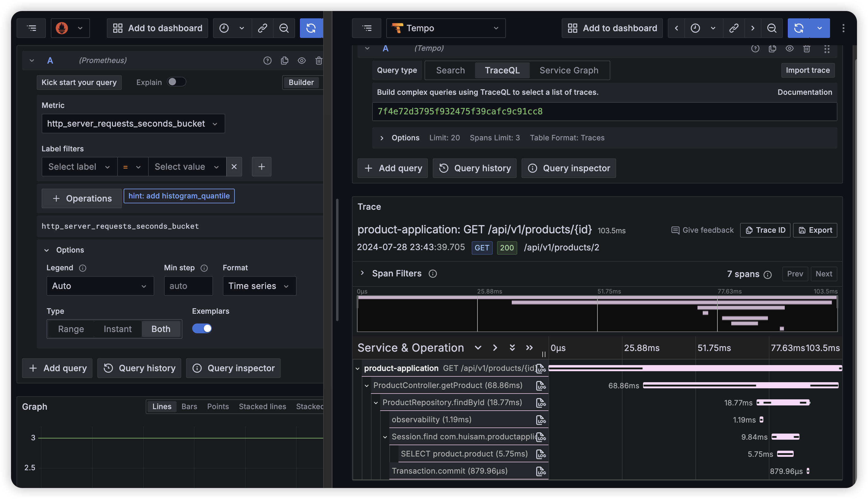Expand the Span Filters section

[362, 273]
